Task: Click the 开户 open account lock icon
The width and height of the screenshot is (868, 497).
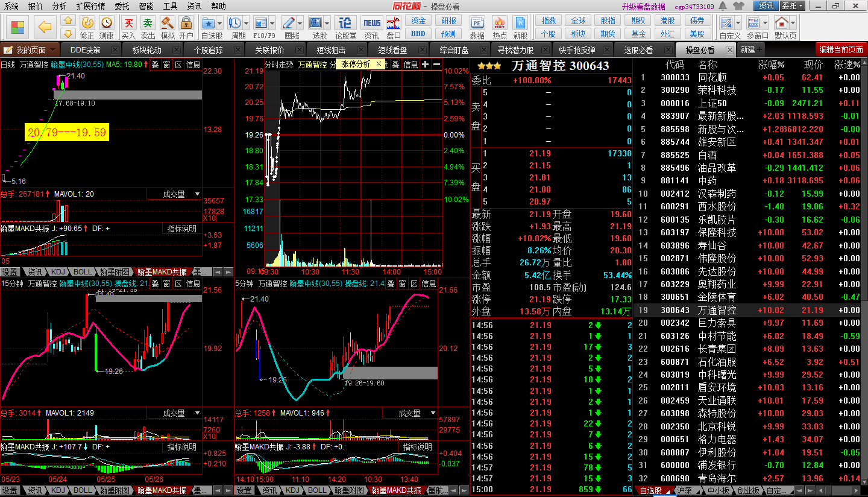Action: 186,22
